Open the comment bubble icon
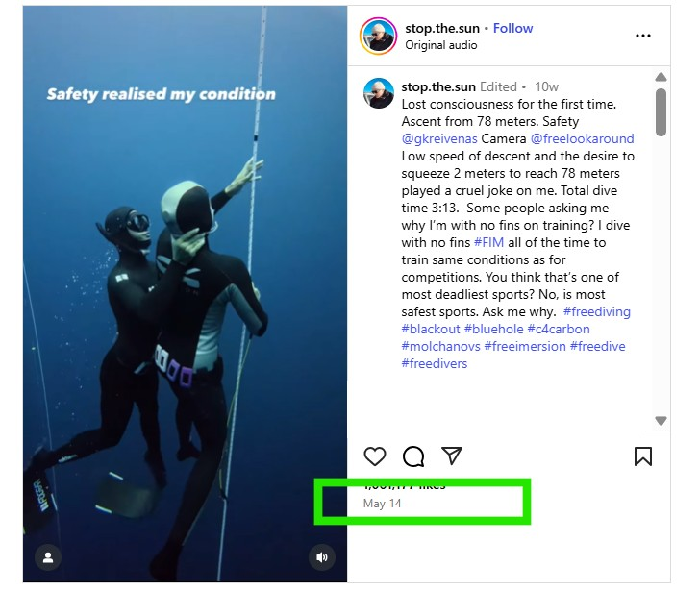Screen dimensions: 700x591 pyautogui.click(x=413, y=456)
